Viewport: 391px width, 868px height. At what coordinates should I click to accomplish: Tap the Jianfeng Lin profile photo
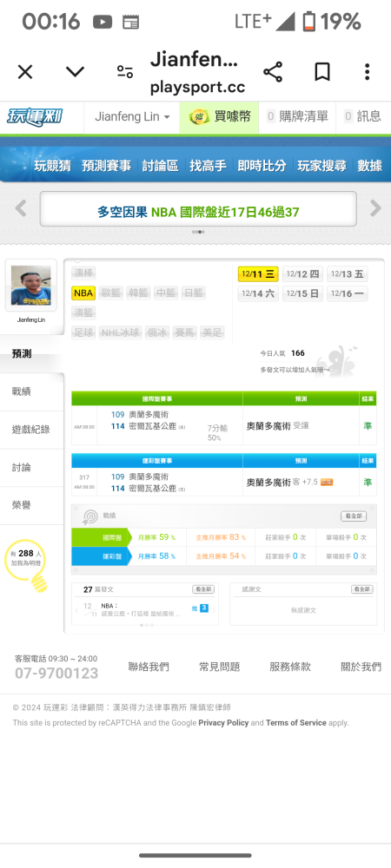pyautogui.click(x=31, y=286)
